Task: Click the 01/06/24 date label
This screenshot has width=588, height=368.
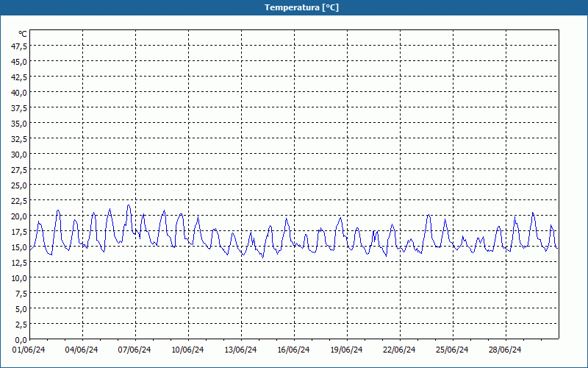Action: click(x=29, y=350)
